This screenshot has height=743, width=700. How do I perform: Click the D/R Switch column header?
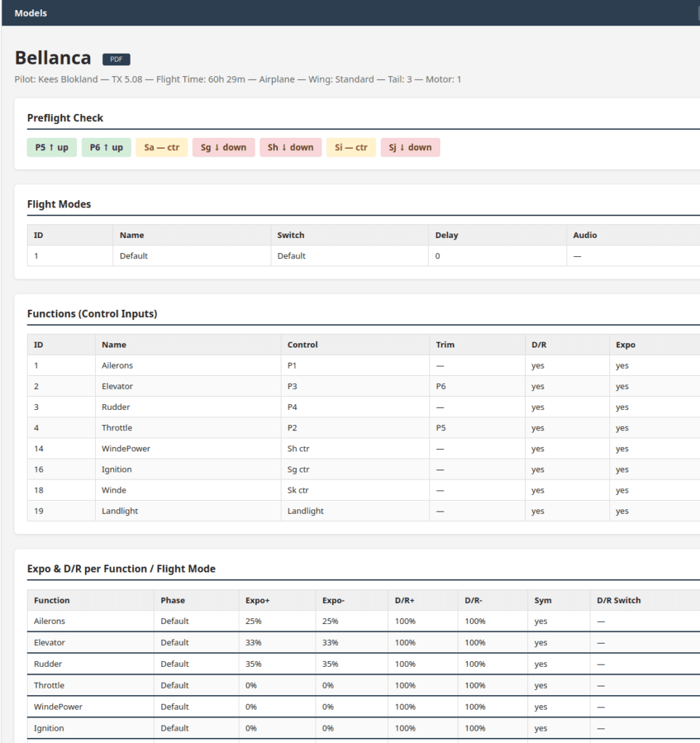pyautogui.click(x=618, y=601)
